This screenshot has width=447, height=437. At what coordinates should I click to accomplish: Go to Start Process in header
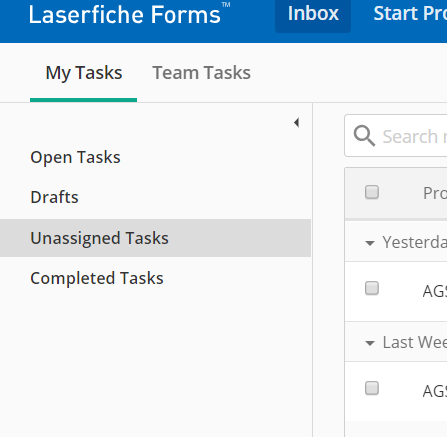click(410, 14)
